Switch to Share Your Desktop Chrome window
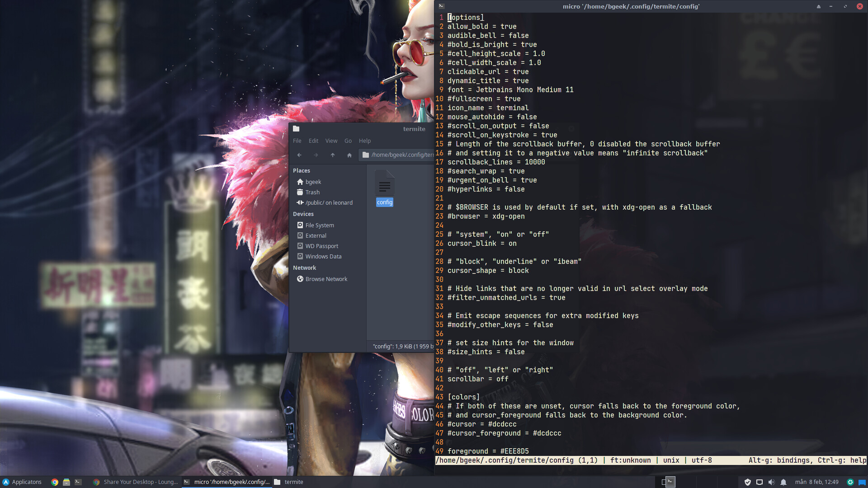 (136, 482)
